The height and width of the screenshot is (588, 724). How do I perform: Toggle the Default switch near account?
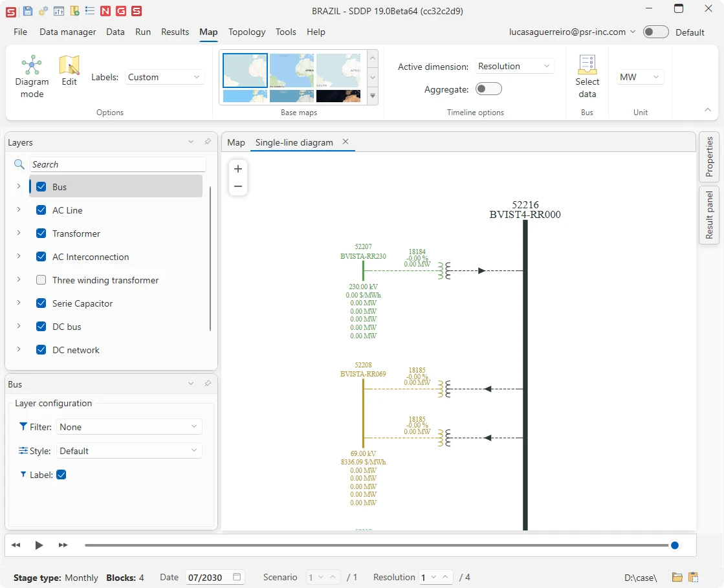[x=655, y=32]
